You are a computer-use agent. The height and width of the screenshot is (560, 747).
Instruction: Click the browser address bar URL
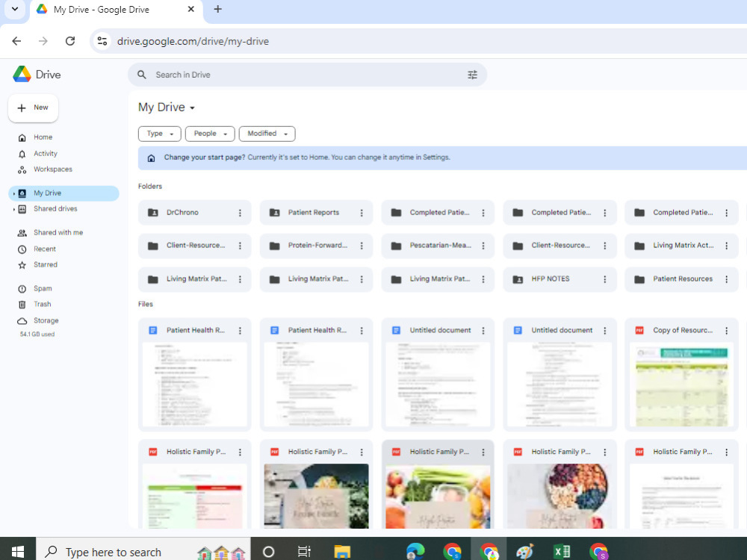[193, 41]
